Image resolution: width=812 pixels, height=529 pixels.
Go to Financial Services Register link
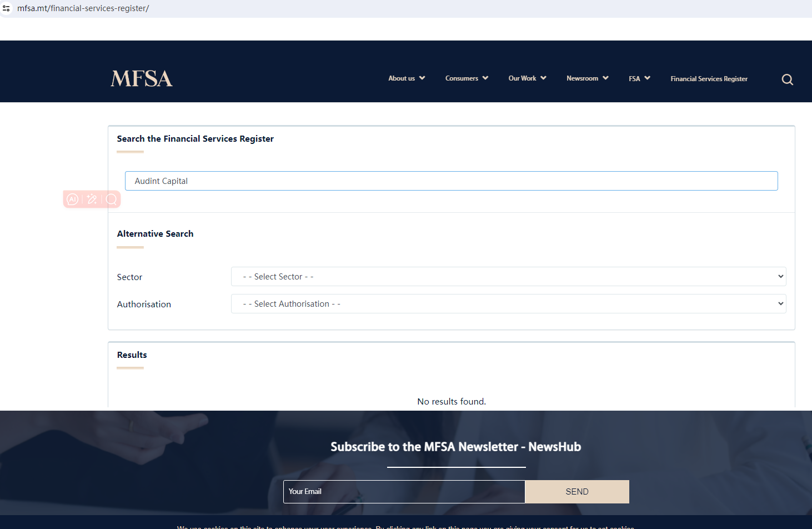[x=709, y=79]
